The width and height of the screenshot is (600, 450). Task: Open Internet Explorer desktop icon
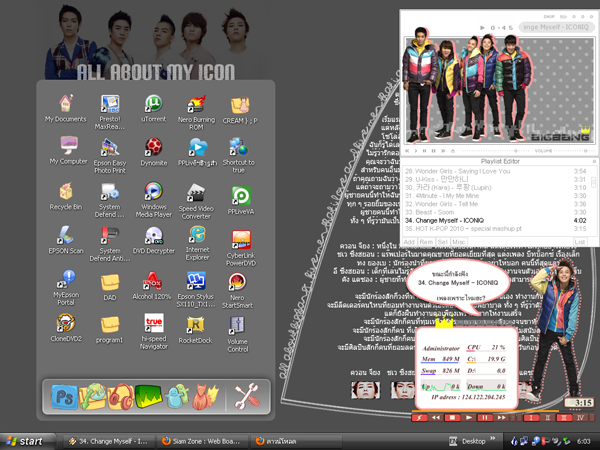[x=197, y=243]
